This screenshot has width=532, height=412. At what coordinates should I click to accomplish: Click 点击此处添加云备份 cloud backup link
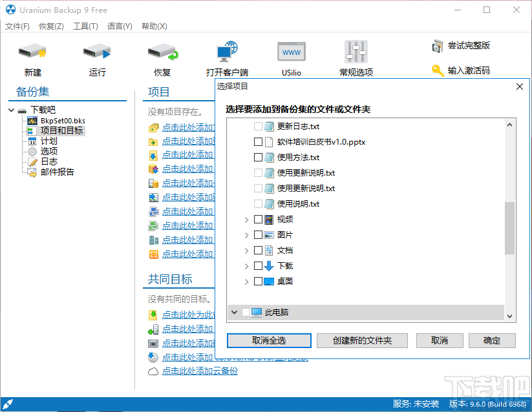point(201,371)
